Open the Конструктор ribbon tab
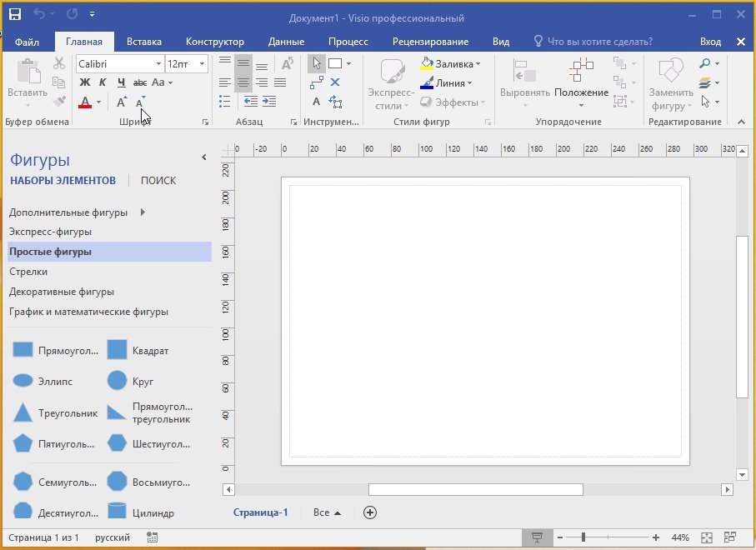The height and width of the screenshot is (550, 756). pos(214,40)
